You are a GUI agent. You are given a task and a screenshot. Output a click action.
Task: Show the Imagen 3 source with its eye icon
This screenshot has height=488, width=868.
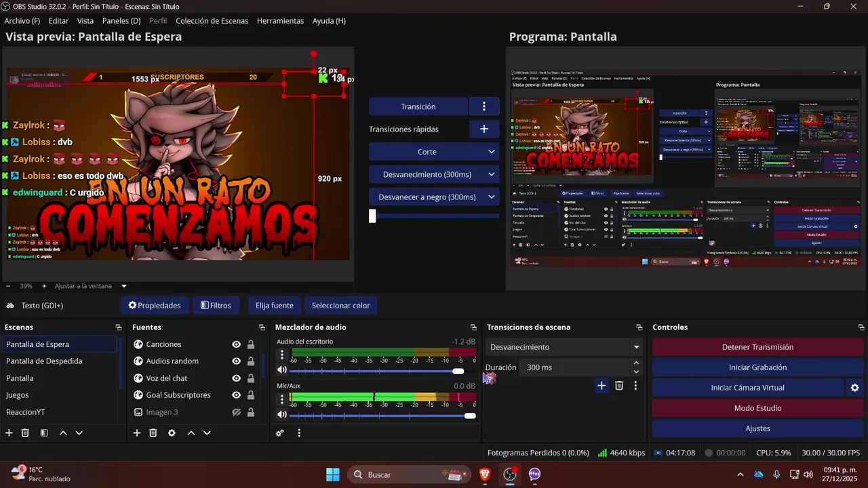236,412
